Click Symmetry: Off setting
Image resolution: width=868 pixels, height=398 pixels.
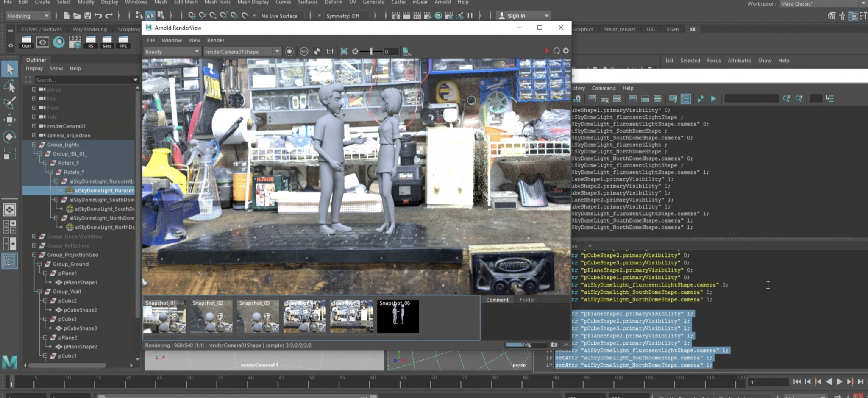click(343, 16)
